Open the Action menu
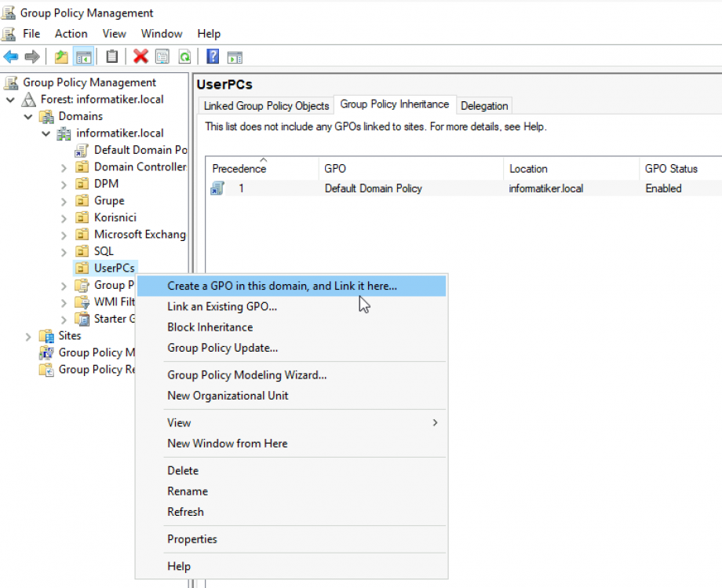The width and height of the screenshot is (722, 588). (x=71, y=34)
